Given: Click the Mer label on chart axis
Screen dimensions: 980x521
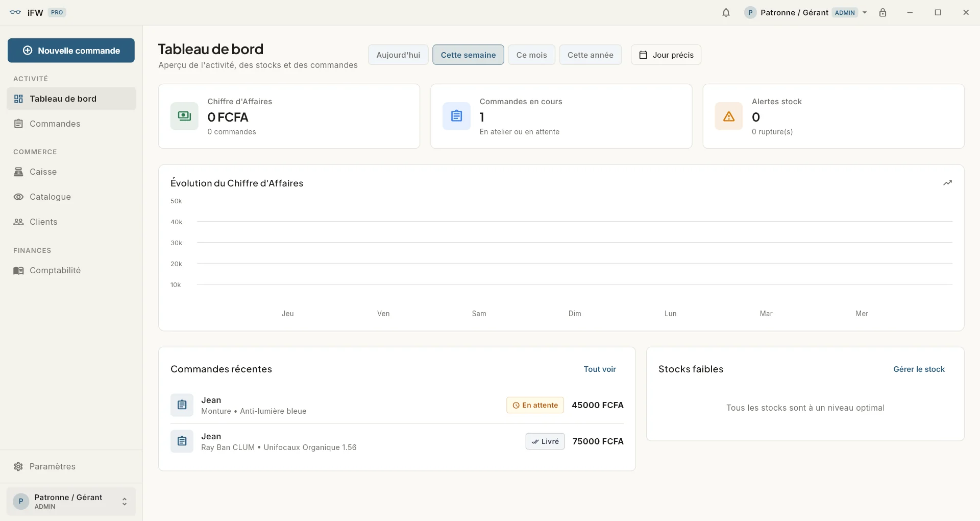Looking at the screenshot, I should [862, 314].
